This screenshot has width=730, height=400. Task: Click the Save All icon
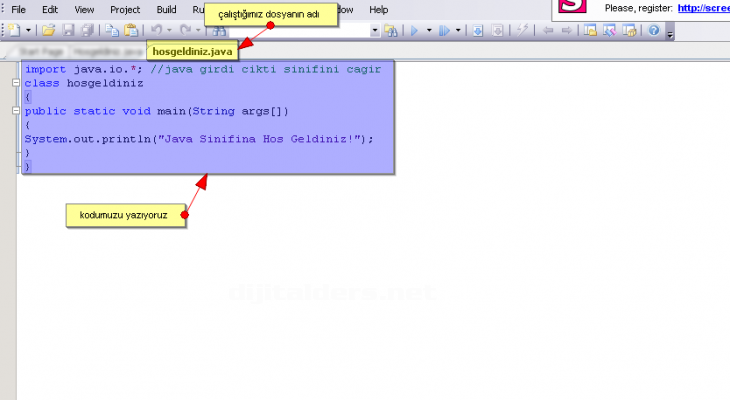pyautogui.click(x=88, y=30)
